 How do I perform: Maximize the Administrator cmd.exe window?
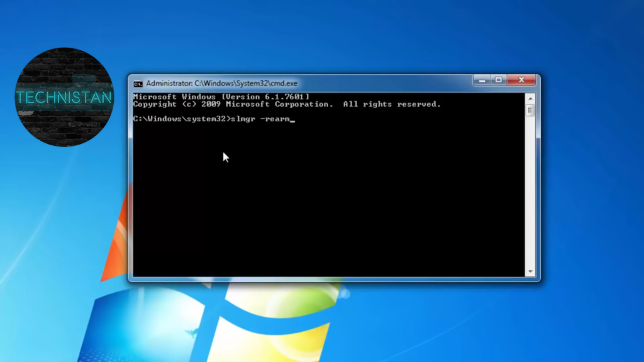[499, 80]
